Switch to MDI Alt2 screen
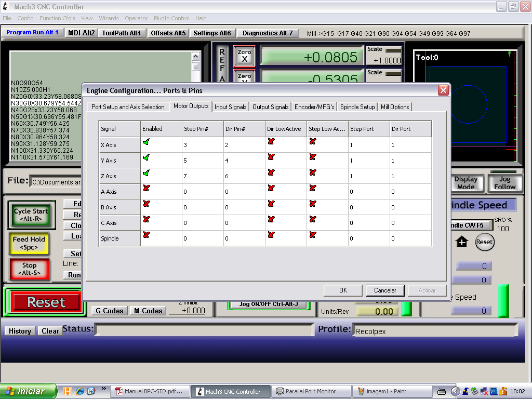Viewport: 532px width, 399px height. tap(81, 33)
